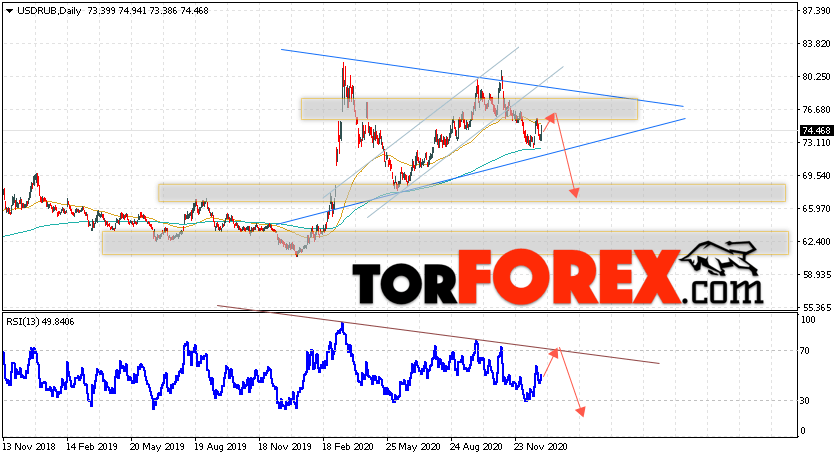This screenshot has height=458, width=838.
Task: Select the upper grey resistance zone rectangle
Action: [x=469, y=108]
